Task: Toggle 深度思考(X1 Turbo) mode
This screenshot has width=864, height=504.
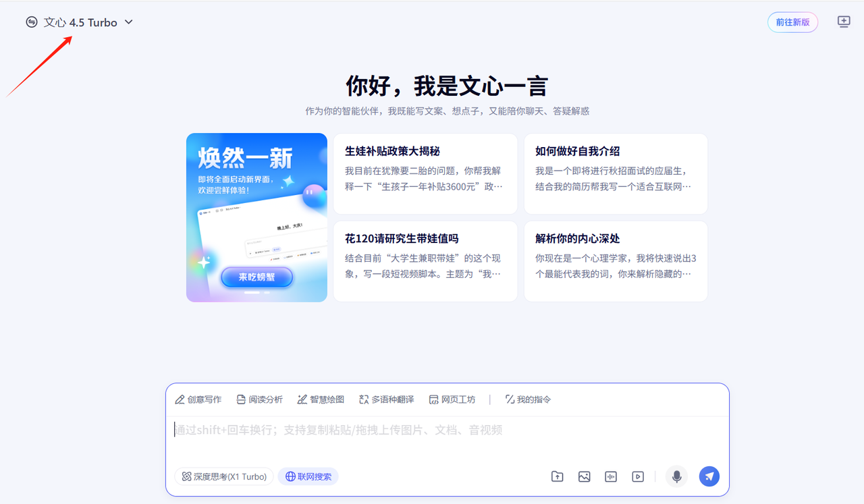Action: 224,476
